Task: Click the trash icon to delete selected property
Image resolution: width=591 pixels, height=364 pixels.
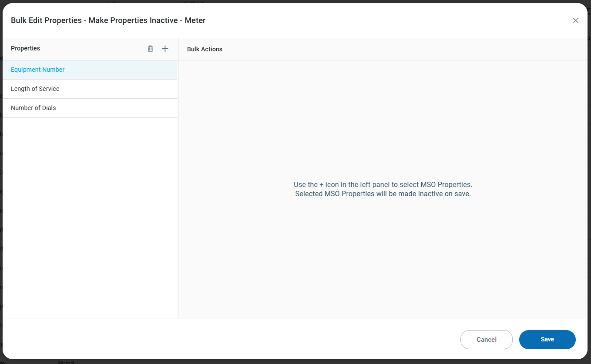Action: point(150,49)
